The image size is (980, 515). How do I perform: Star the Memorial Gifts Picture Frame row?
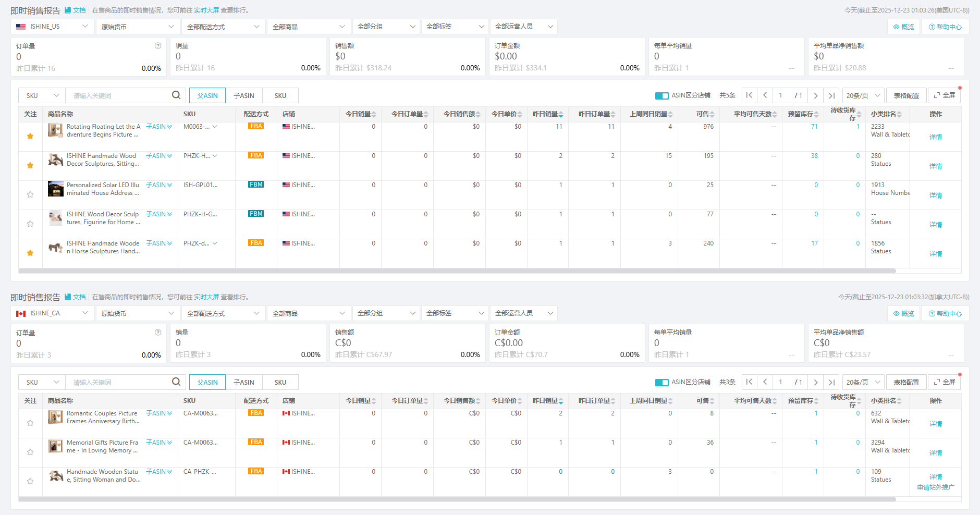click(30, 452)
